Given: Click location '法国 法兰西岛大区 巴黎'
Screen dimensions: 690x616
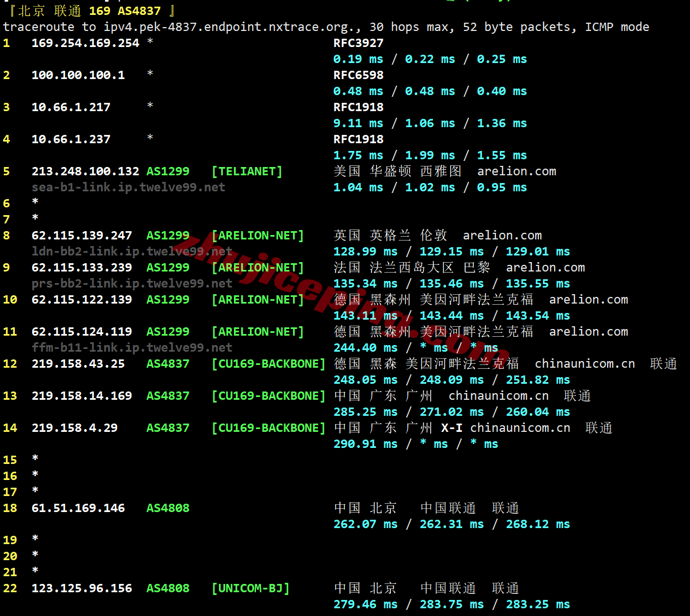Looking at the screenshot, I should pos(412,268).
